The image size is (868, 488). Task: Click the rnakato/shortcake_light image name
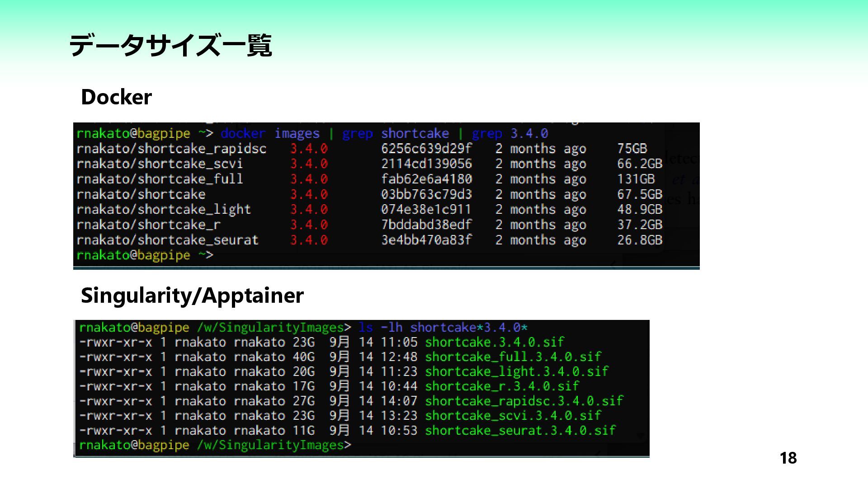tap(164, 210)
